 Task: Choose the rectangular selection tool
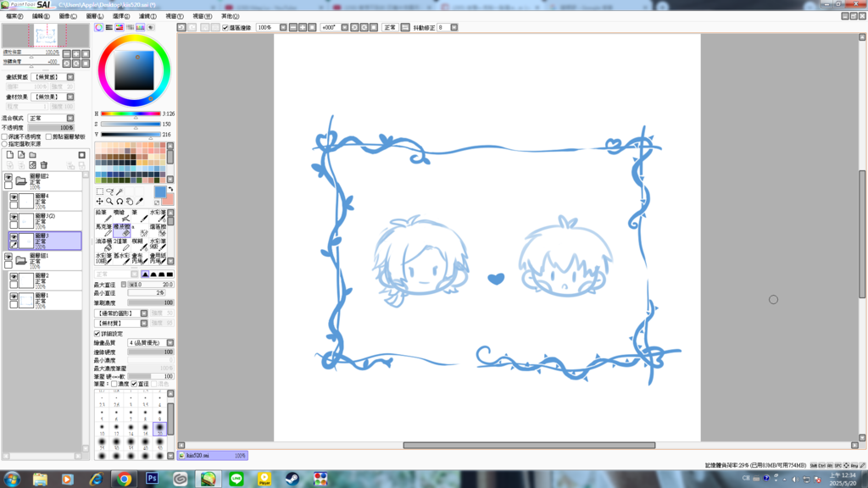click(100, 192)
